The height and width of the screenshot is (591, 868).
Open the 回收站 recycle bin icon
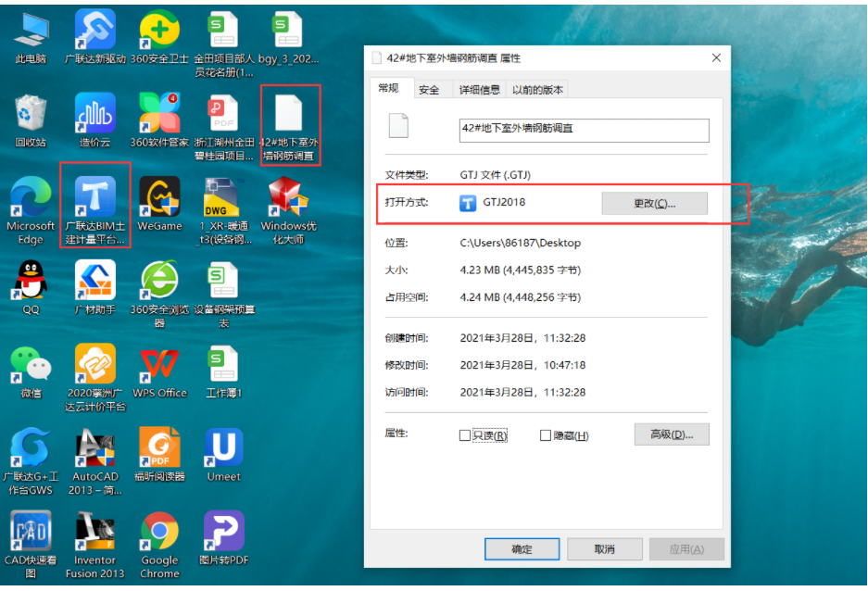31,120
